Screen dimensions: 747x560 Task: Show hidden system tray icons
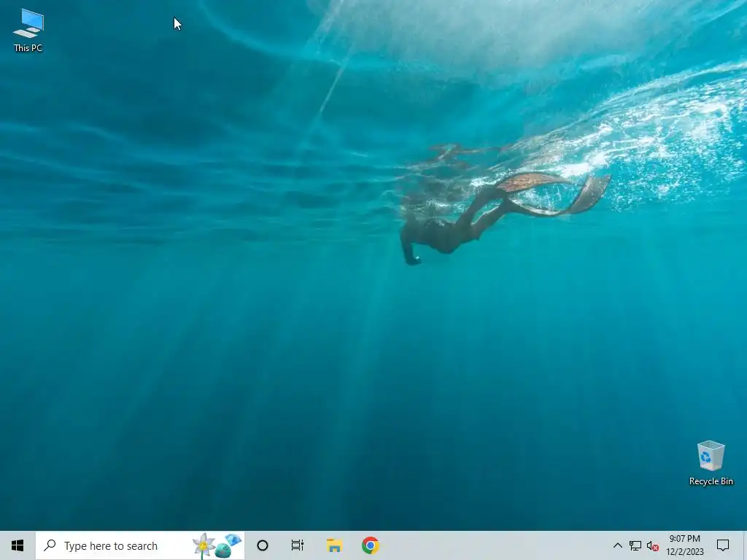pos(617,545)
